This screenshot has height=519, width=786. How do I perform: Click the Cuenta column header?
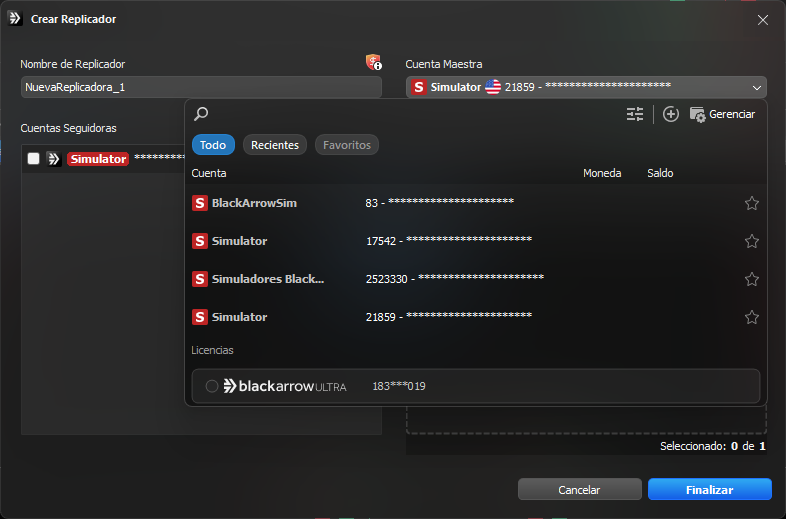click(x=209, y=173)
